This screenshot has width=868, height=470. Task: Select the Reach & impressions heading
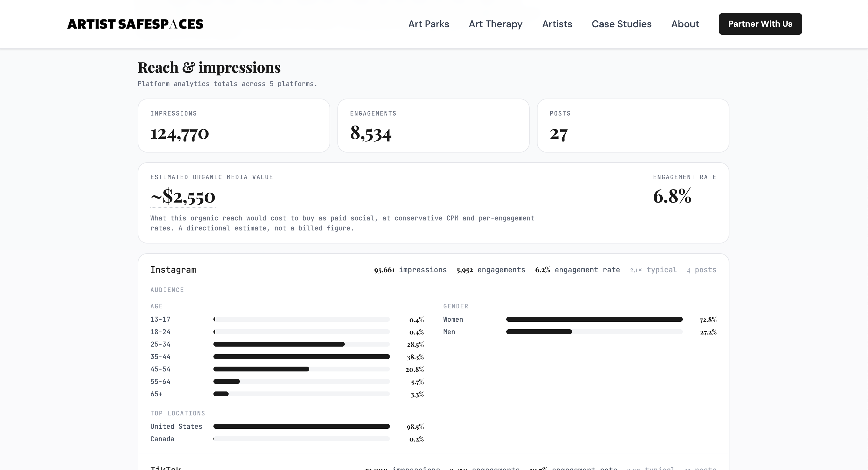point(209,67)
